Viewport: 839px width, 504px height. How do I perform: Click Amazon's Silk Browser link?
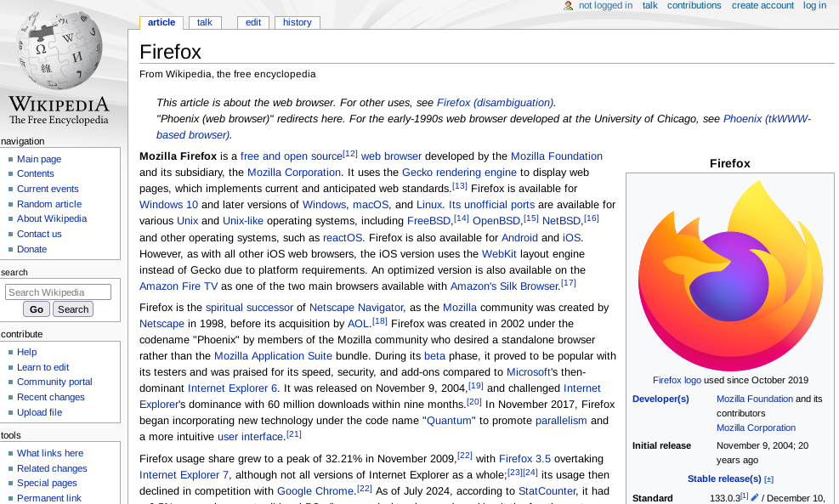point(505,286)
